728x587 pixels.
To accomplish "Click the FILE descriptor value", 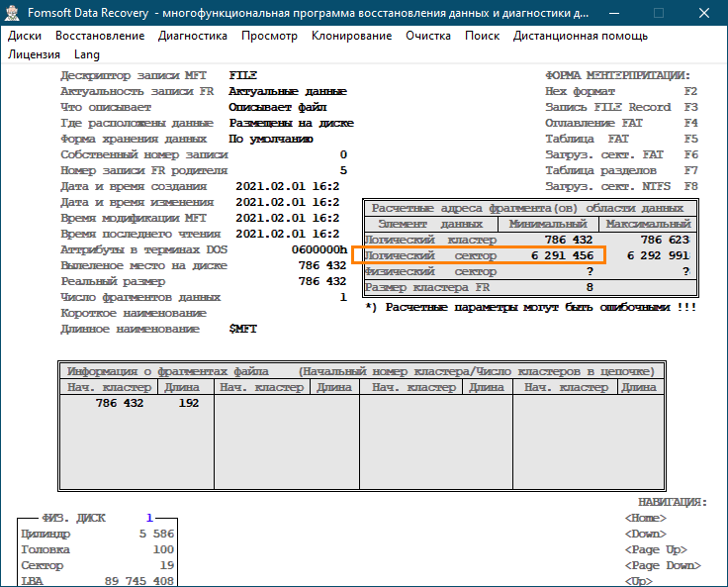I will pos(242,75).
